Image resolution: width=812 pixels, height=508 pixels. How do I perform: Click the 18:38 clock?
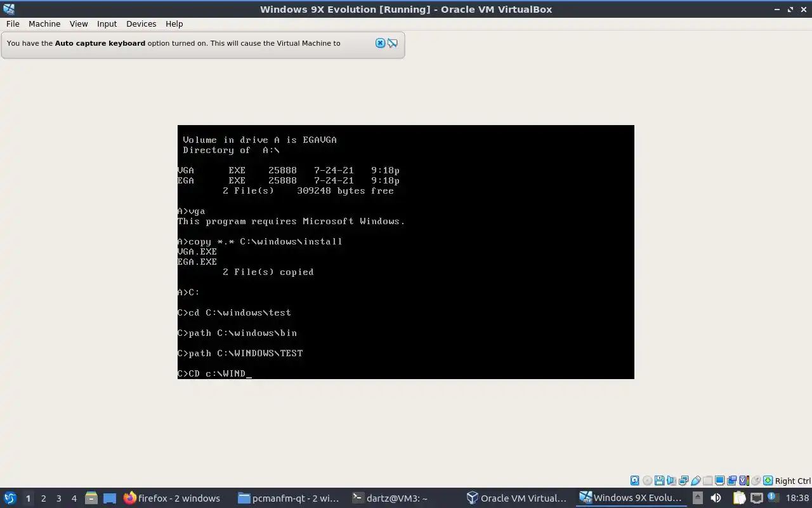tap(797, 498)
